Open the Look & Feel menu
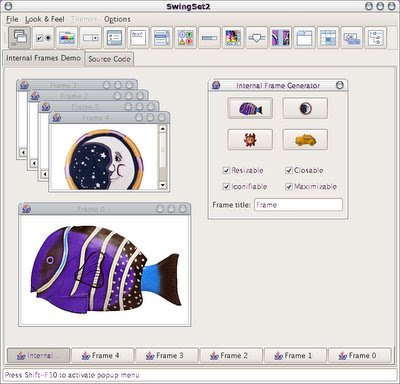 tap(45, 19)
